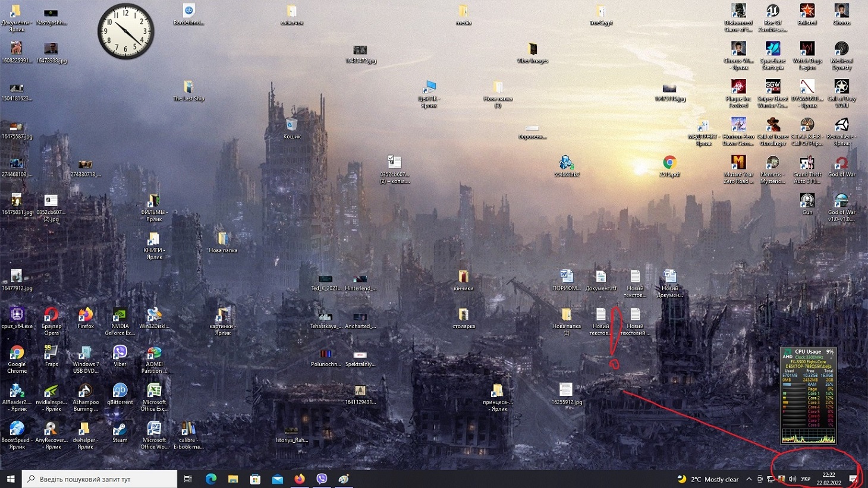Select the Watch Dogs Legion shortcut
This screenshot has width=868, height=488.
coord(807,56)
